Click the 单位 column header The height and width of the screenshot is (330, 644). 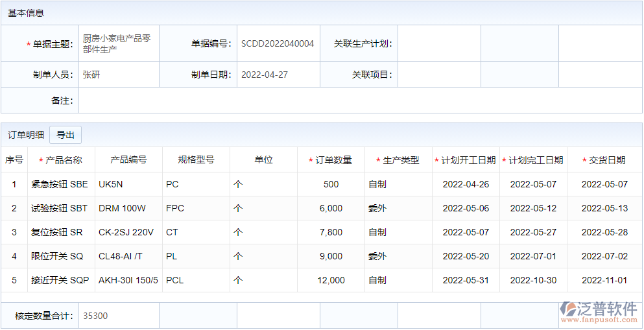point(263,160)
